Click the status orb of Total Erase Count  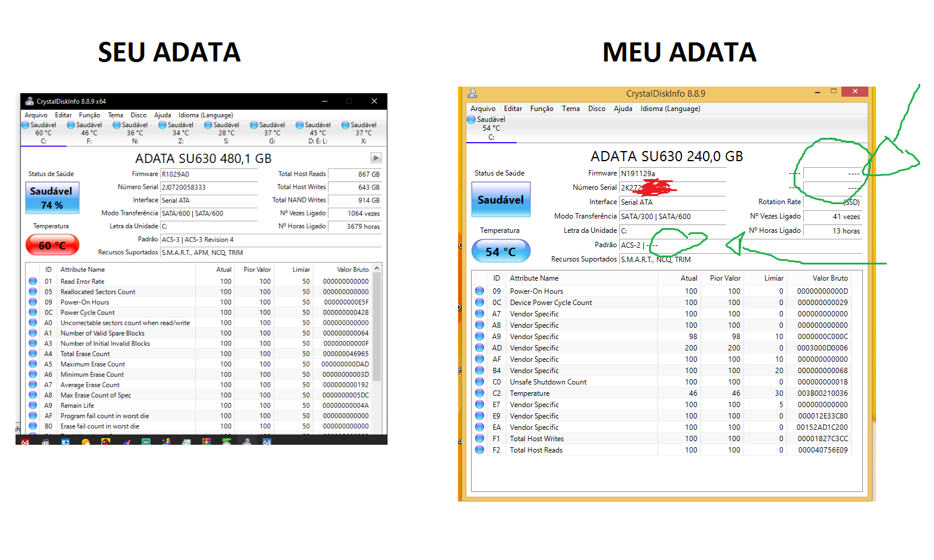(33, 353)
